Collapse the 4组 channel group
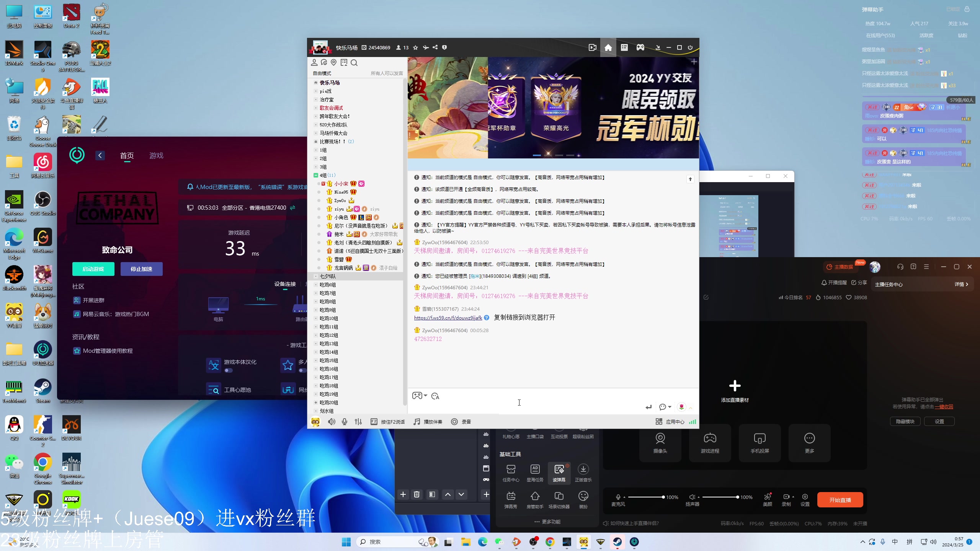980x551 pixels. pos(315,175)
